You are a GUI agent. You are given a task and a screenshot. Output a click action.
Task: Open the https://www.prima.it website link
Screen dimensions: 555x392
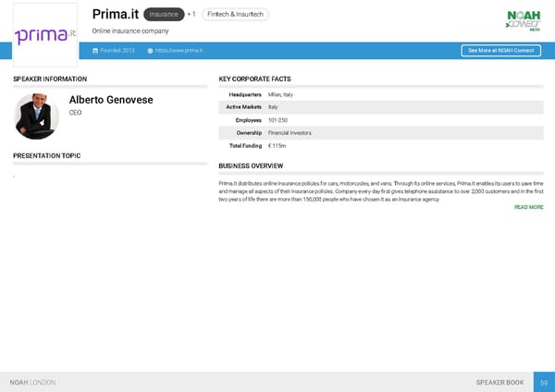(179, 50)
